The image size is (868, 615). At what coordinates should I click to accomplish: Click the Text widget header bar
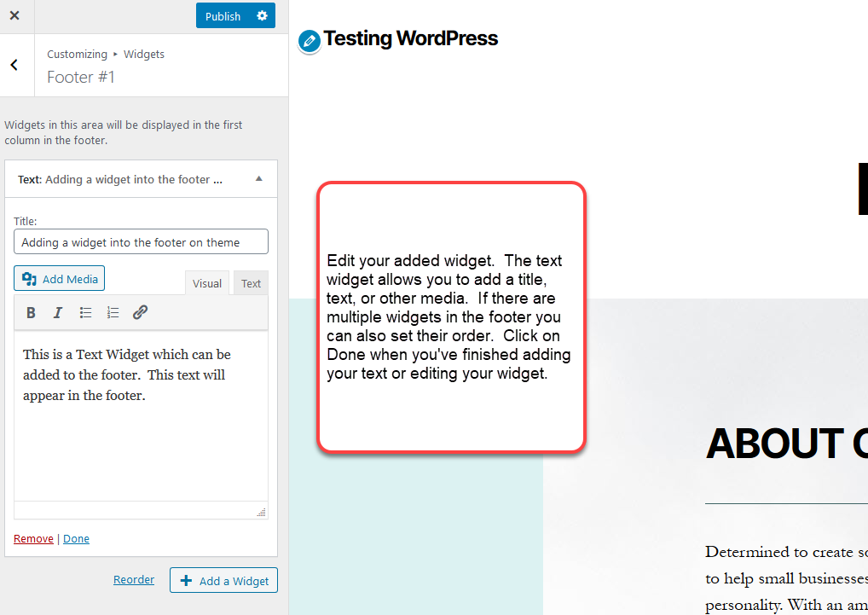[x=142, y=179]
